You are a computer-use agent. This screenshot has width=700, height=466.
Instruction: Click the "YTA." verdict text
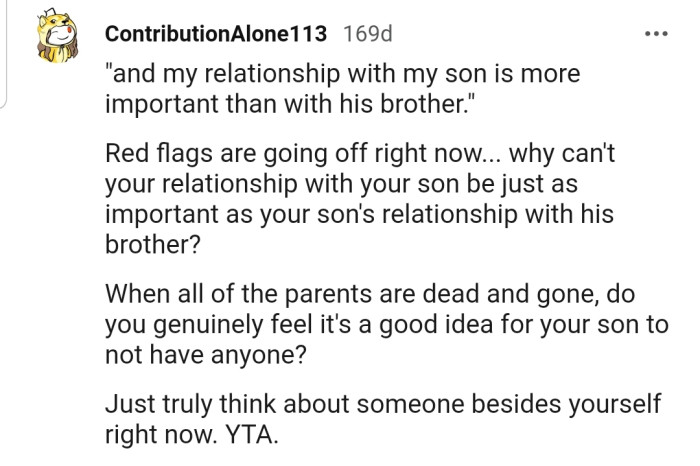(x=252, y=435)
